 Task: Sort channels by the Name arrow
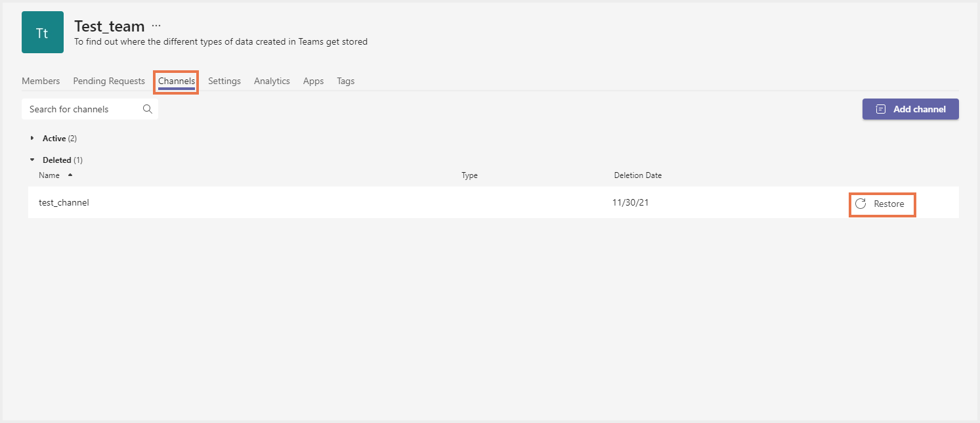point(70,175)
